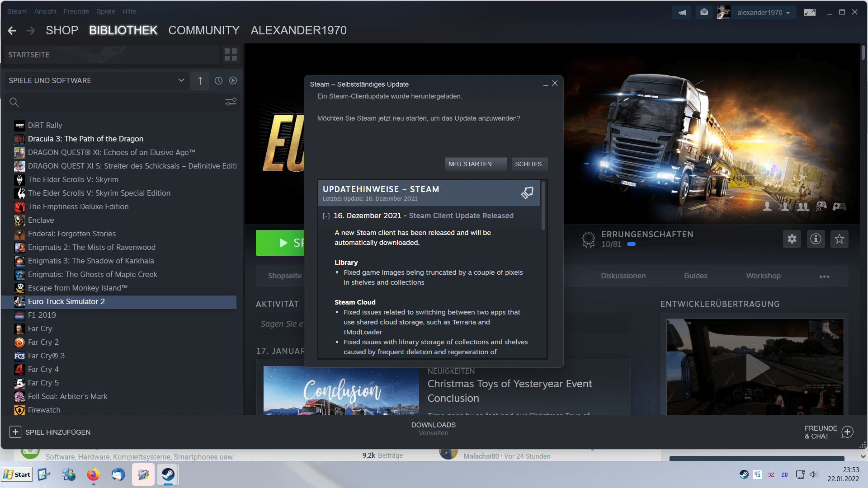This screenshot has width=868, height=488.
Task: Go to the COMMUNITY tab
Action: click(204, 30)
